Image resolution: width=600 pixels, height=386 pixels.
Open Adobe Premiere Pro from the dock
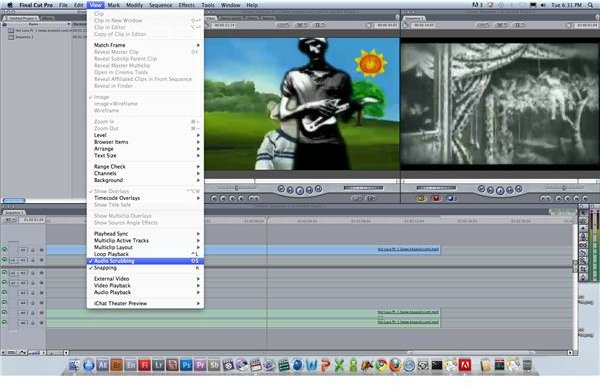[200, 365]
